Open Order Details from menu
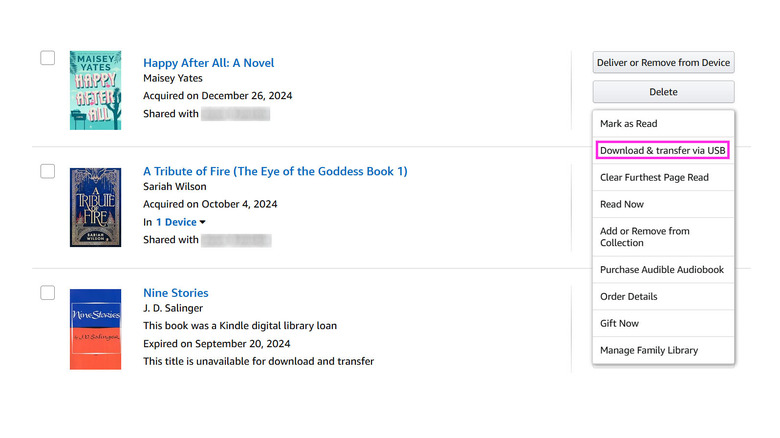Image resolution: width=780 pixels, height=438 pixels. pos(629,297)
